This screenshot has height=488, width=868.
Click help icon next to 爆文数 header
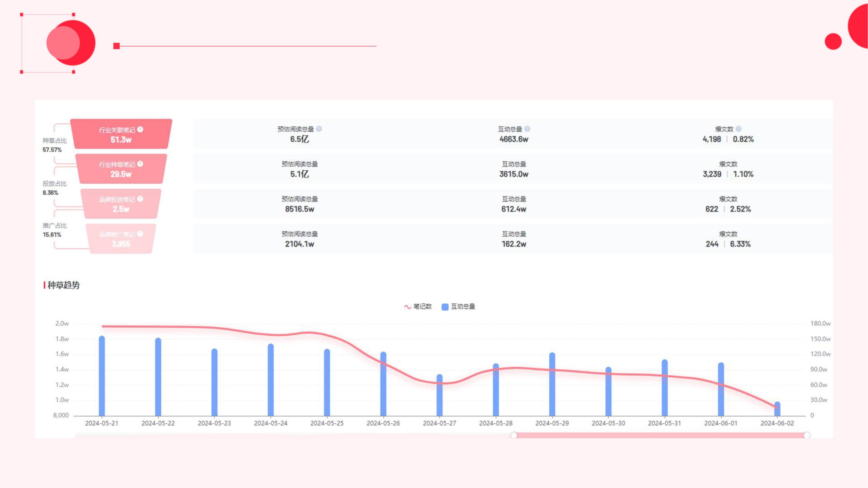739,129
